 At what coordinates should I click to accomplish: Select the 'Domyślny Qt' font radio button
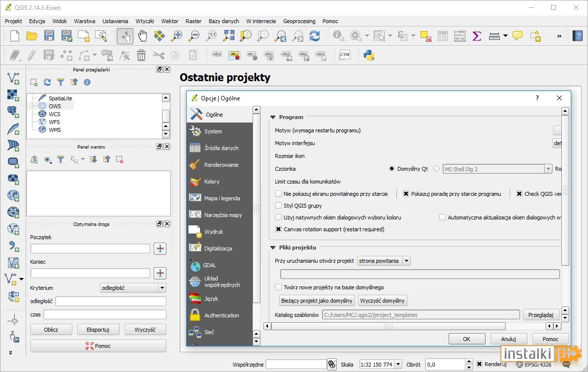tap(392, 169)
